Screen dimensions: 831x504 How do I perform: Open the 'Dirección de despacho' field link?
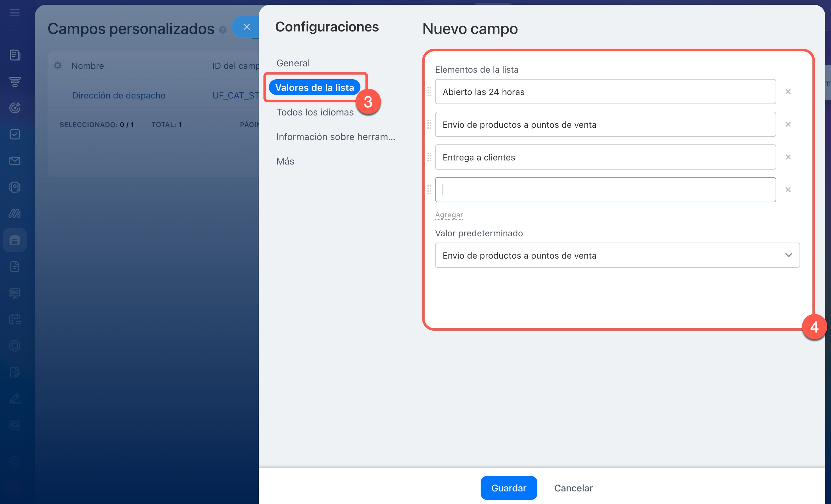pyautogui.click(x=119, y=95)
